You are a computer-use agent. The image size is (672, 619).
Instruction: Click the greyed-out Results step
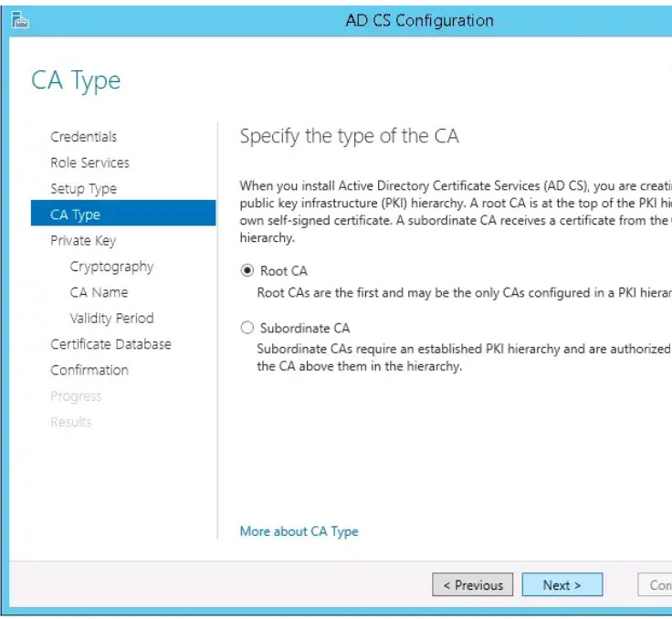[x=70, y=422]
